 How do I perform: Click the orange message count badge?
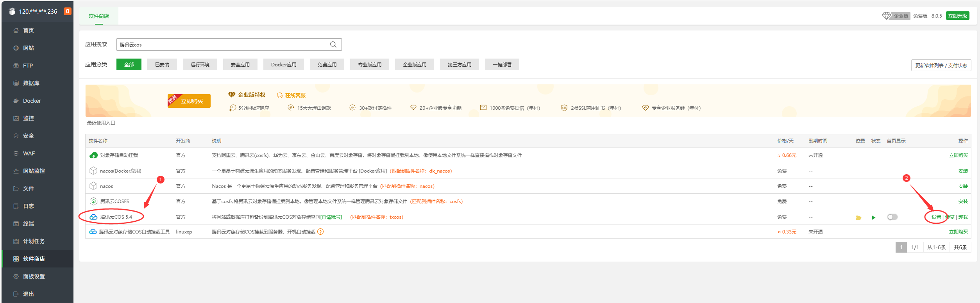point(68,11)
